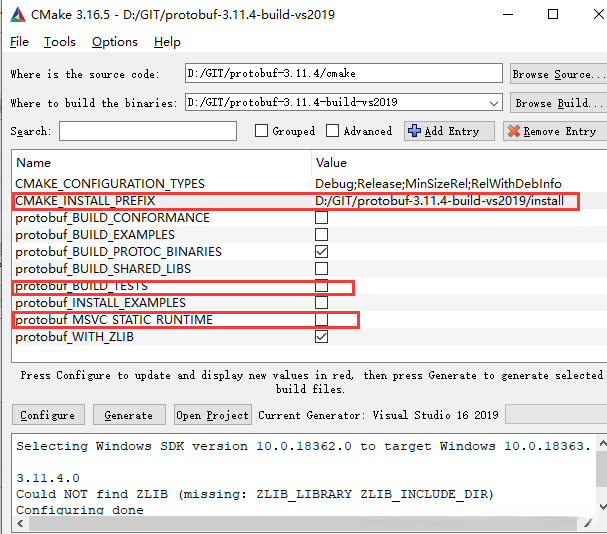Click output log scroll left arrow
The image size is (607, 534).
pos(21,524)
